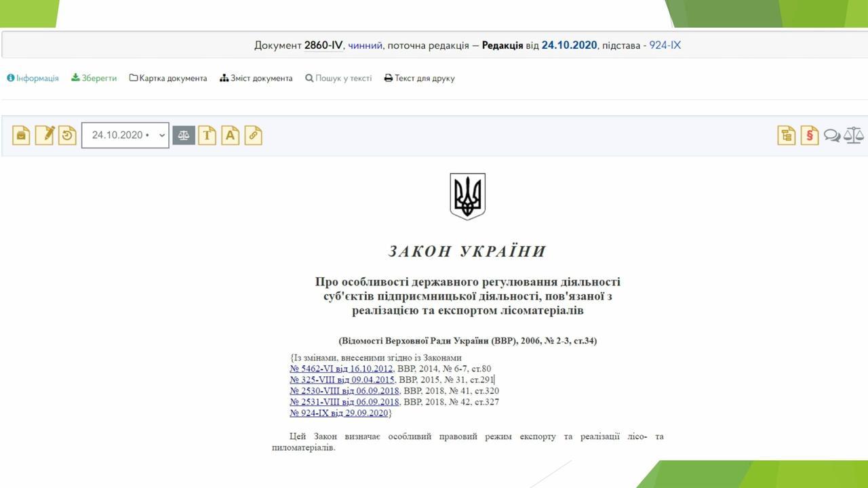868x488 pixels.
Task: Open Зміст документа
Action: point(256,79)
